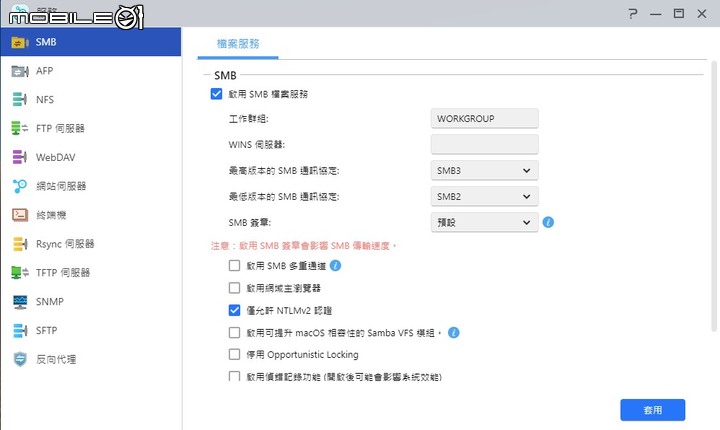
Task: Select 網站伺服器 label in sidebar
Action: [61, 186]
